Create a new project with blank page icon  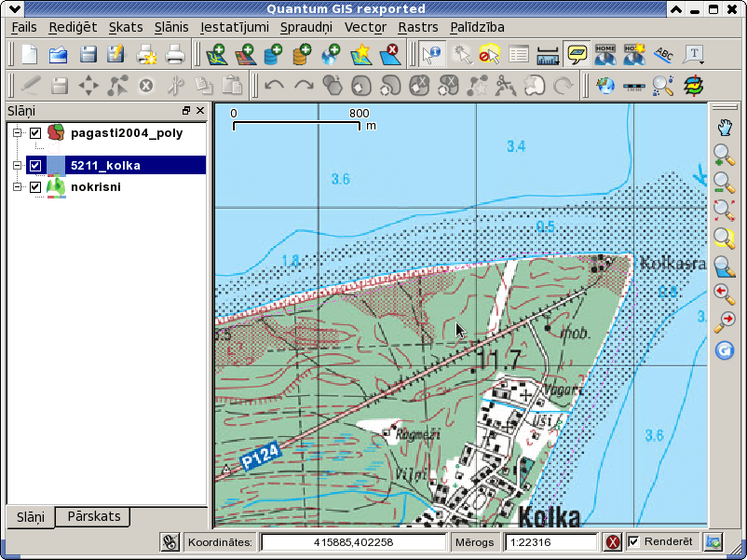point(30,54)
